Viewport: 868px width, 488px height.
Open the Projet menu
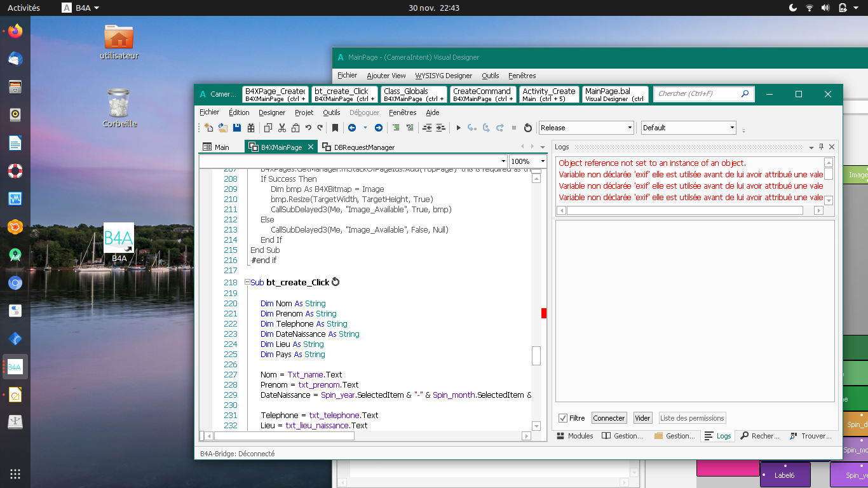[304, 112]
